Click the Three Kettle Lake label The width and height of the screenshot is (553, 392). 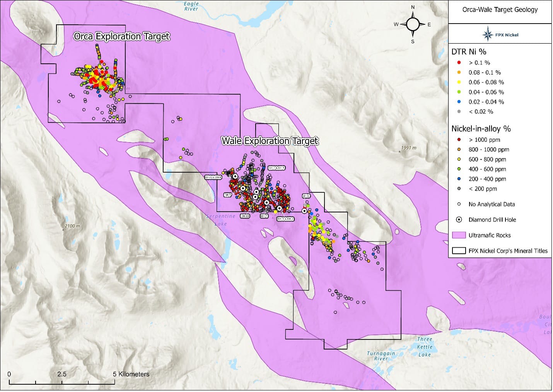point(424,347)
